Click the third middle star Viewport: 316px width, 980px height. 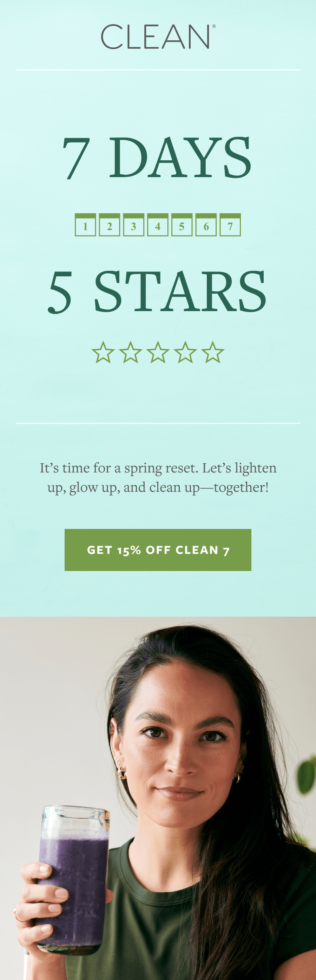158,352
